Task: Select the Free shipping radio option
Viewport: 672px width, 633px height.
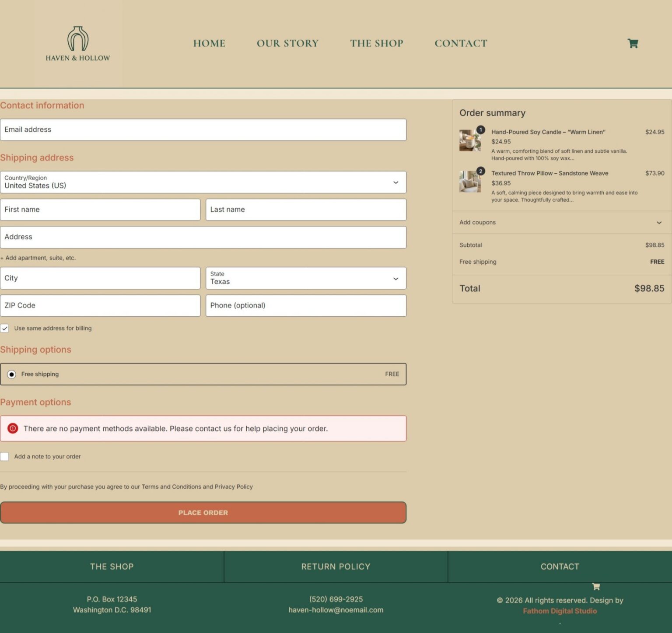Action: tap(12, 374)
